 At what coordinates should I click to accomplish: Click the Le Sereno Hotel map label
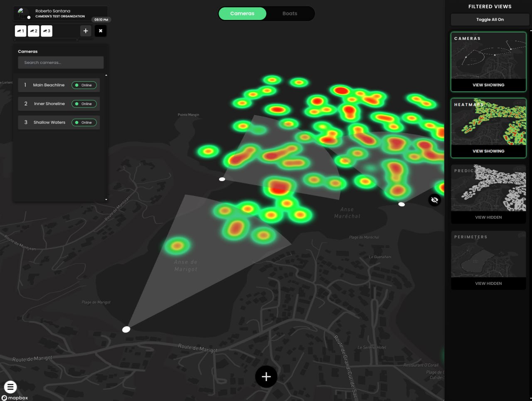tap(372, 347)
